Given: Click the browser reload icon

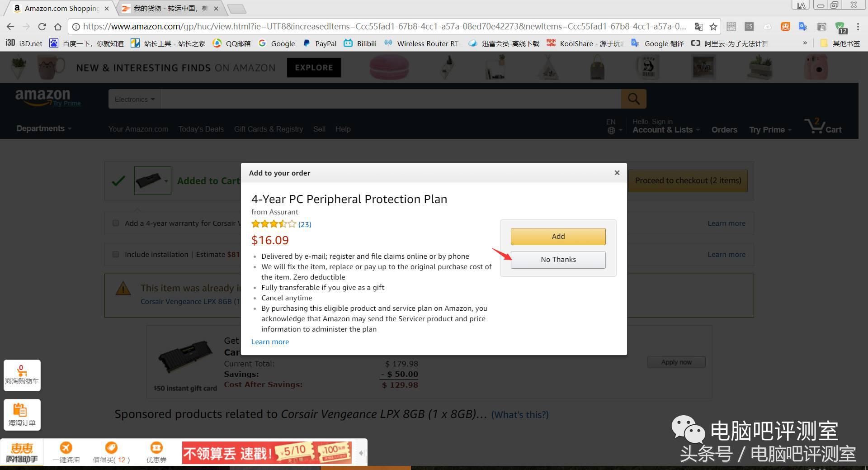Looking at the screenshot, I should pyautogui.click(x=42, y=27).
